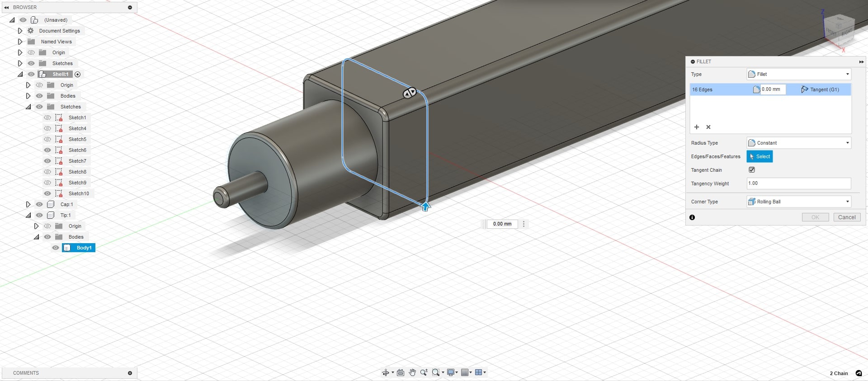Open Display Settings monitor icon
The width and height of the screenshot is (868, 381).
(x=451, y=372)
